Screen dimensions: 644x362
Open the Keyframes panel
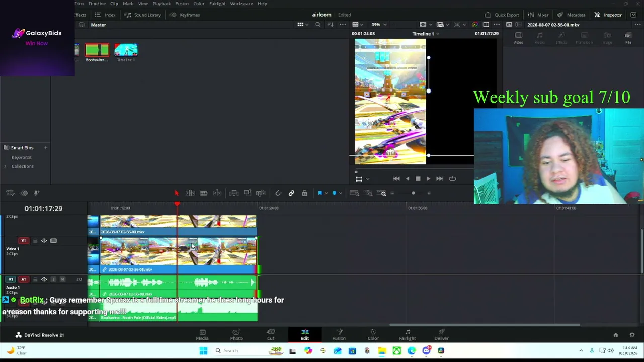coord(185,15)
